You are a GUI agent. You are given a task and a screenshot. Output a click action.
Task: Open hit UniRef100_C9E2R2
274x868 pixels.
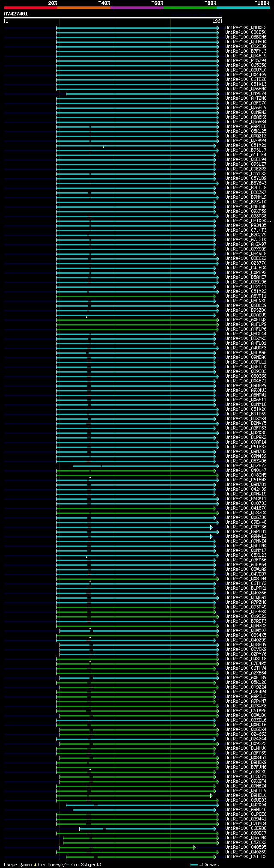click(x=246, y=169)
